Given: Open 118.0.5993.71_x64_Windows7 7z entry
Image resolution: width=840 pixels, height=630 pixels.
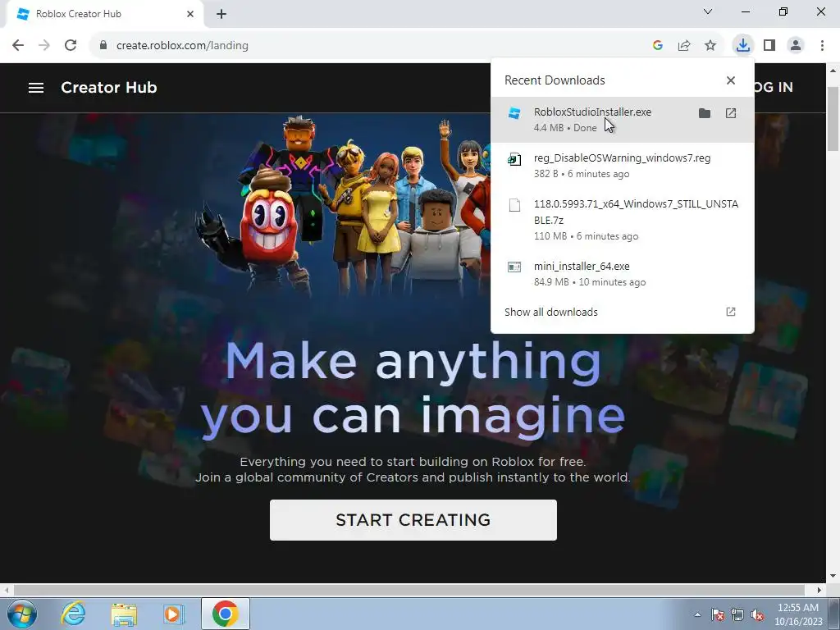Looking at the screenshot, I should [622, 220].
